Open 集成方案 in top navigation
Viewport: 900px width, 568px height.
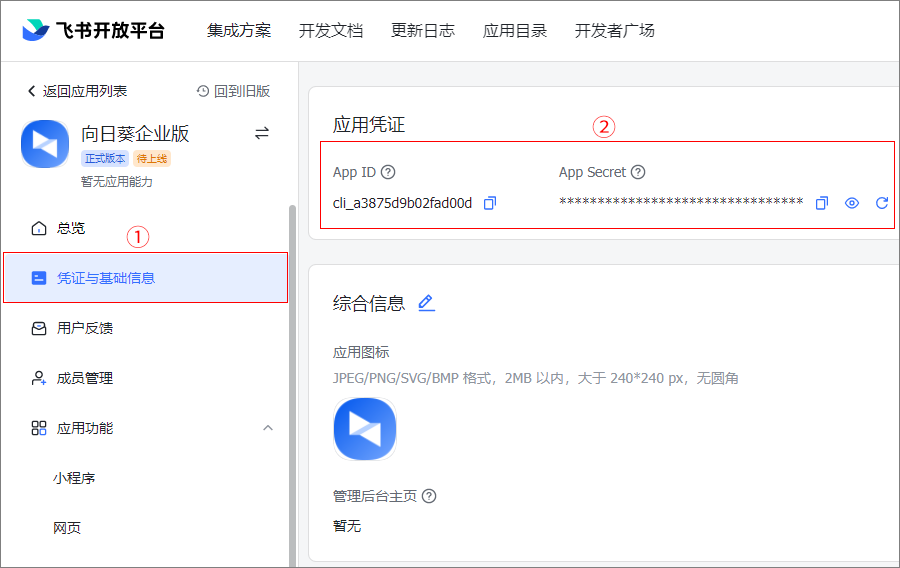click(x=239, y=30)
